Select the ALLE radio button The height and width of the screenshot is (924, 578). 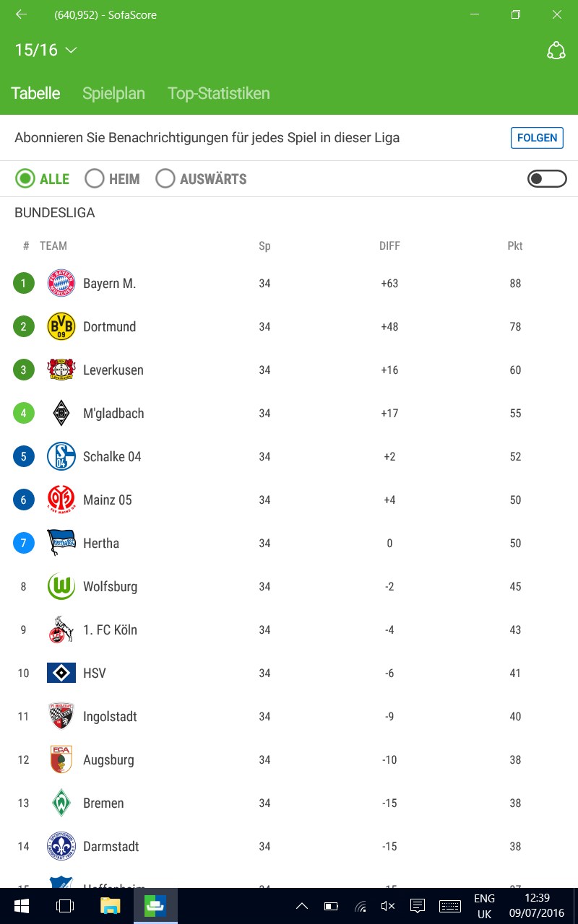[25, 179]
